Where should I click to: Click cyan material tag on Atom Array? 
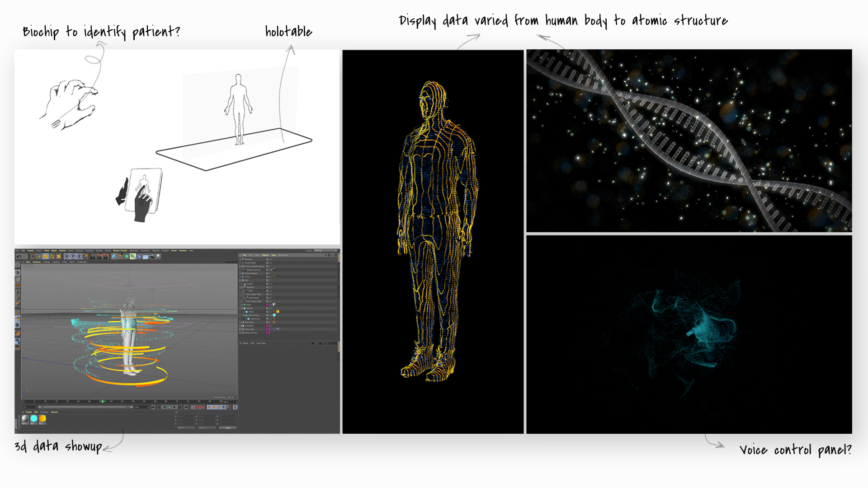point(274,315)
